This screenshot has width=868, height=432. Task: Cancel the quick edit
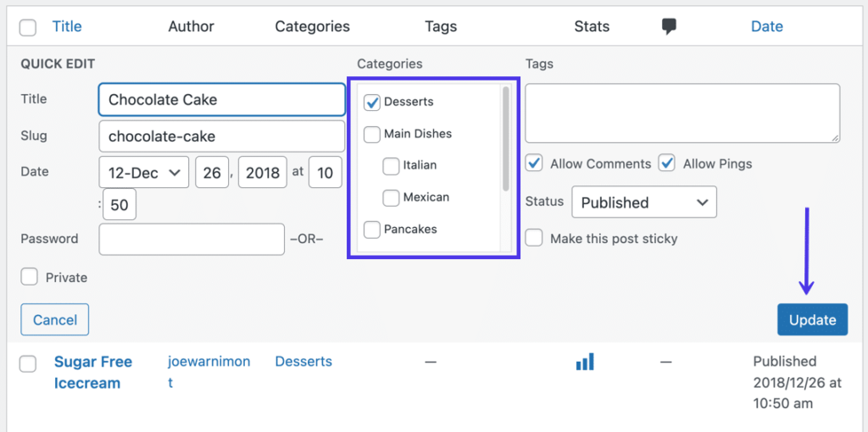pos(55,319)
